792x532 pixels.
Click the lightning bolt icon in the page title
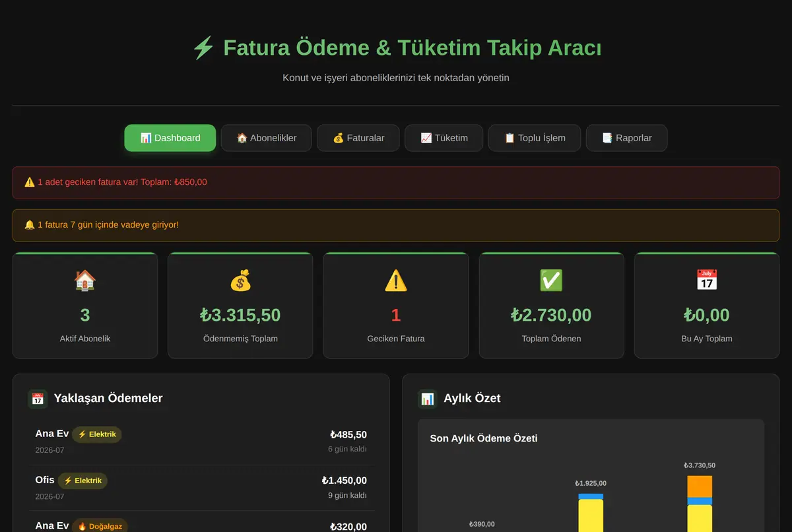[203, 48]
